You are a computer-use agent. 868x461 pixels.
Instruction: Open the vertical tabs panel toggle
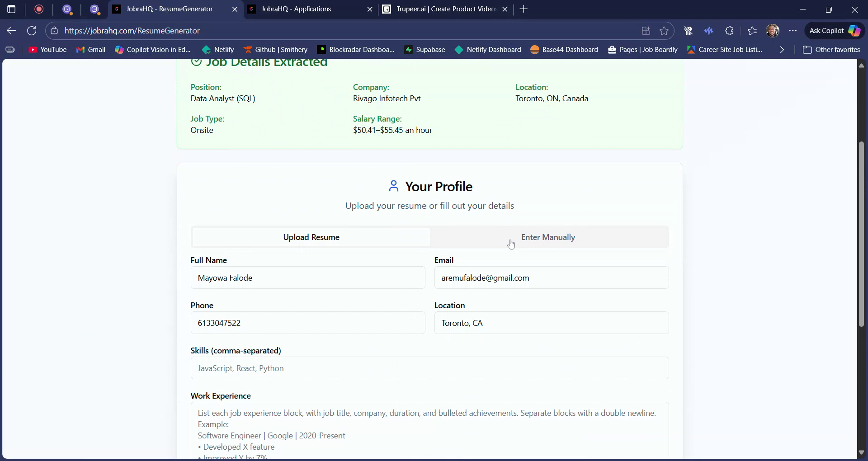click(11, 9)
